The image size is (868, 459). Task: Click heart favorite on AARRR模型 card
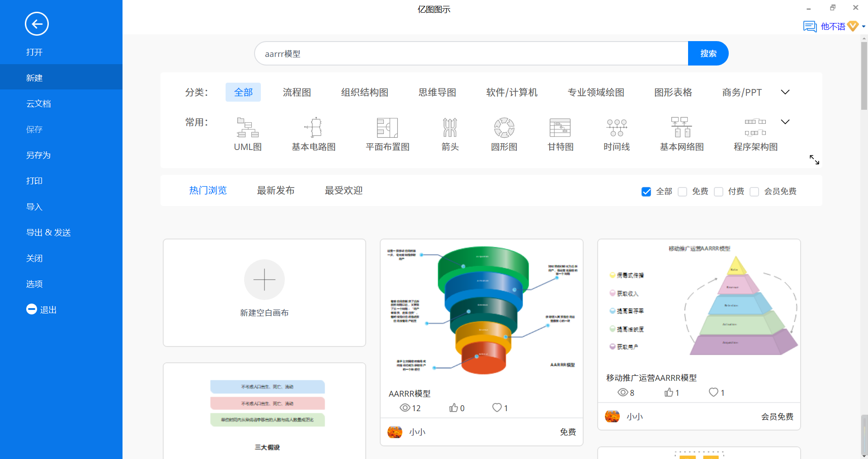point(497,407)
